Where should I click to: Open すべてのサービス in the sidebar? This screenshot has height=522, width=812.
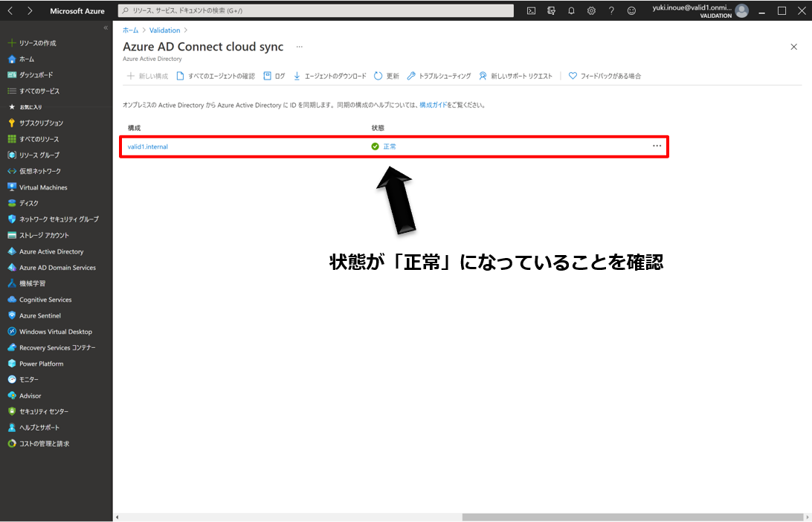tap(33, 91)
